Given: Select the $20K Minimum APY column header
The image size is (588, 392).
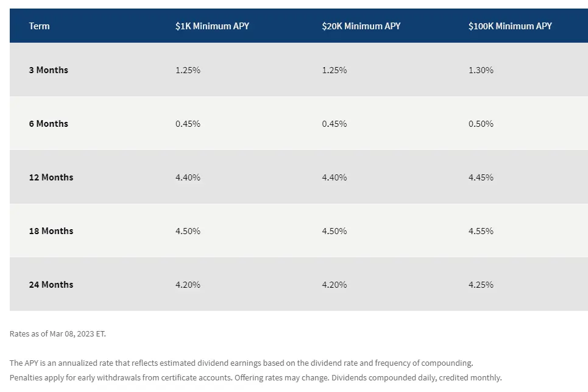Looking at the screenshot, I should 361,26.
